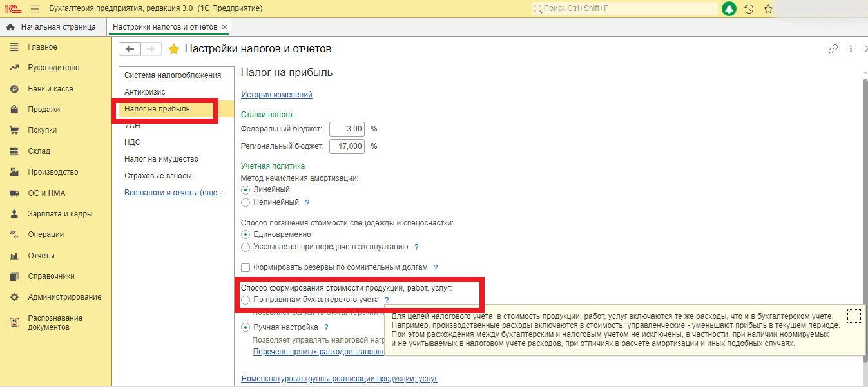Select Единовременно for спецодежда cost write-off

tap(246, 234)
